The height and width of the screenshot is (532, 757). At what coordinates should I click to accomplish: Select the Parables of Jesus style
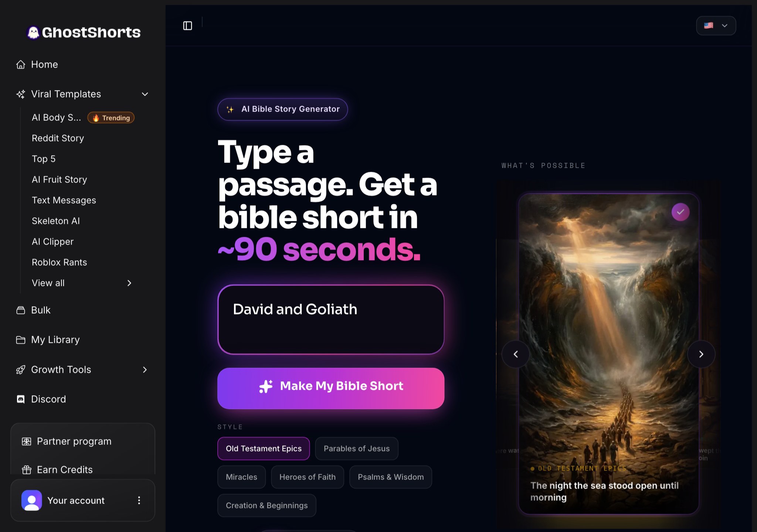(x=357, y=449)
